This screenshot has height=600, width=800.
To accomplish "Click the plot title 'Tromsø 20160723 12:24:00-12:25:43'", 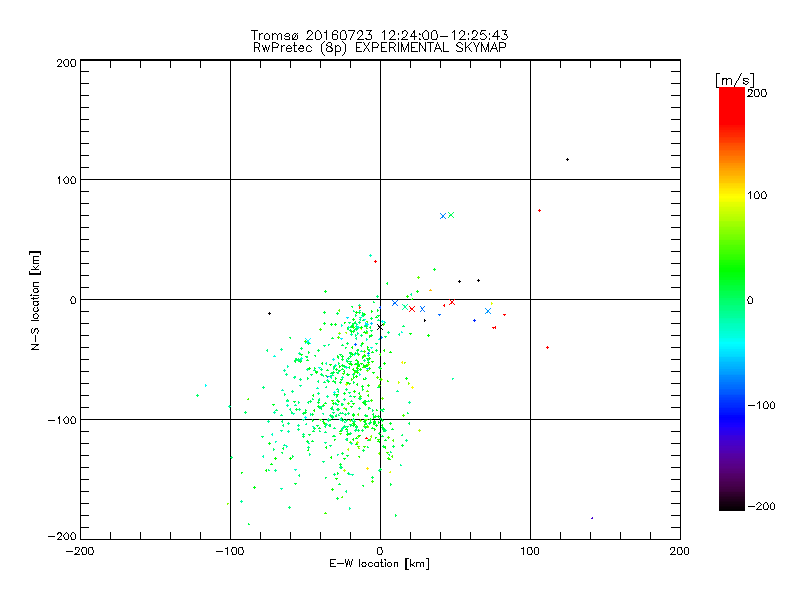I will pyautogui.click(x=379, y=35).
